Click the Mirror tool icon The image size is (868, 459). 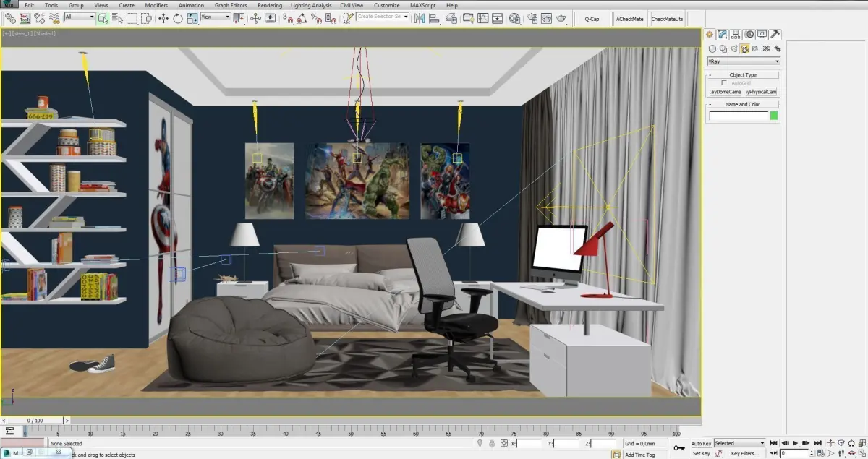tap(420, 17)
